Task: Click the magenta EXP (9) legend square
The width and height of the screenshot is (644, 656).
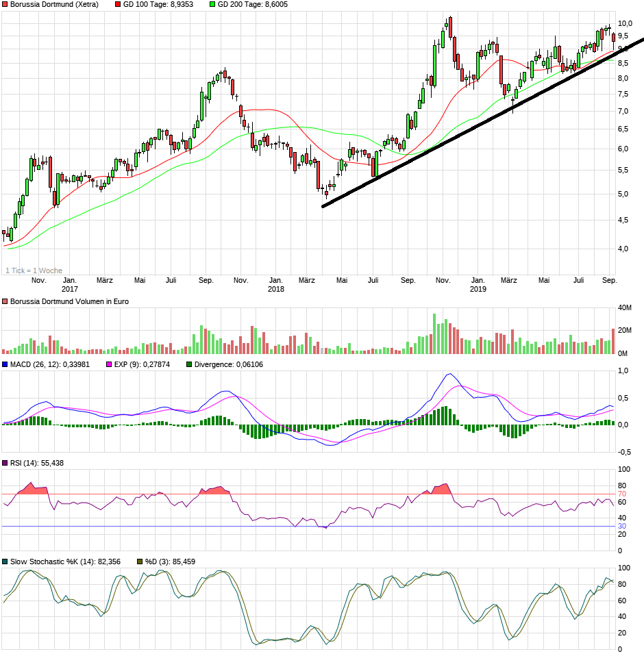Action: pyautogui.click(x=108, y=364)
